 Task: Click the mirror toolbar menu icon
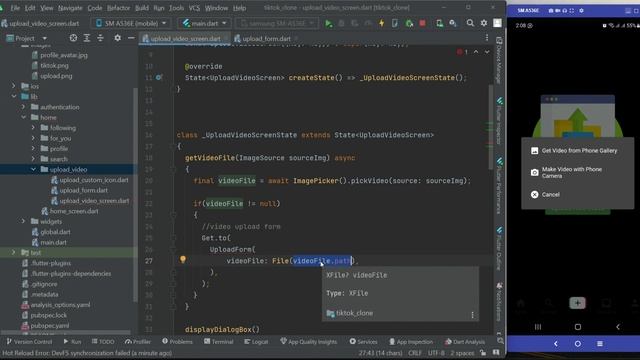[x=600, y=344]
